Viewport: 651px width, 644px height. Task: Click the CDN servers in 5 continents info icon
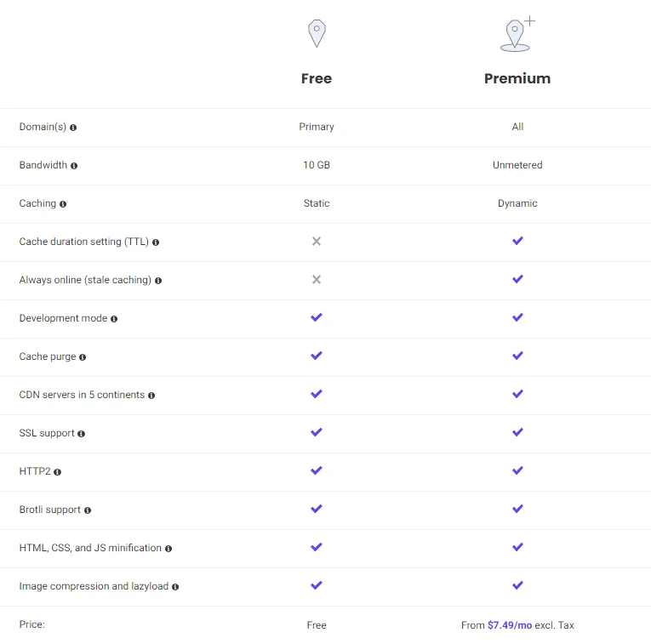point(151,396)
